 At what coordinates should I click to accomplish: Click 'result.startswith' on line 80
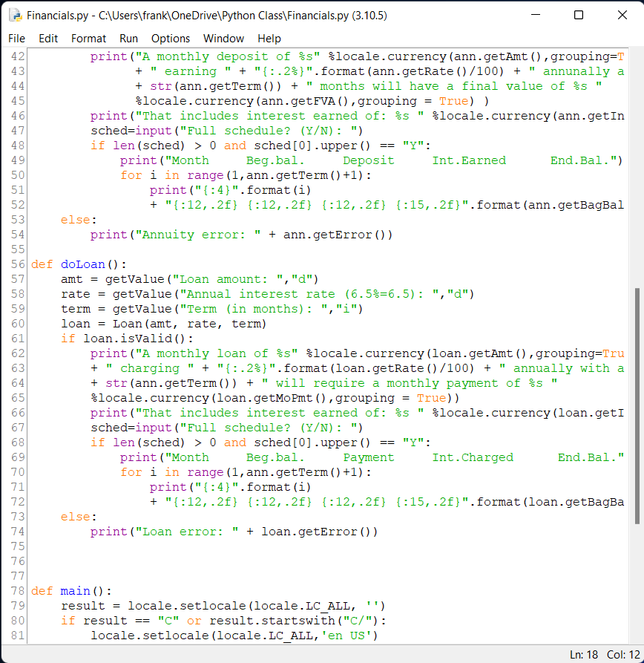pos(272,621)
